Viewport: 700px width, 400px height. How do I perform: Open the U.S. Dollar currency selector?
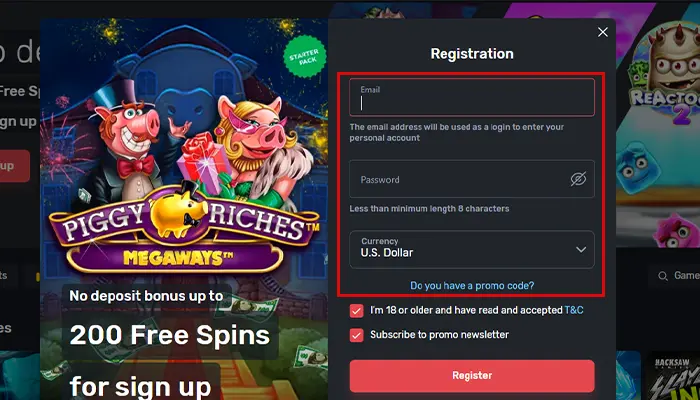(x=471, y=250)
